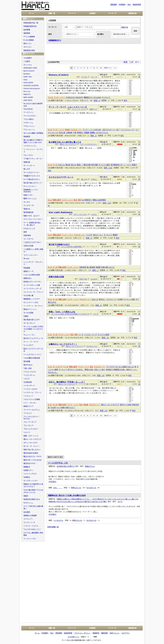The image size is (164, 644).
Task: Click the [!] report icon for Memory of Debris
Action: point(139,74)
